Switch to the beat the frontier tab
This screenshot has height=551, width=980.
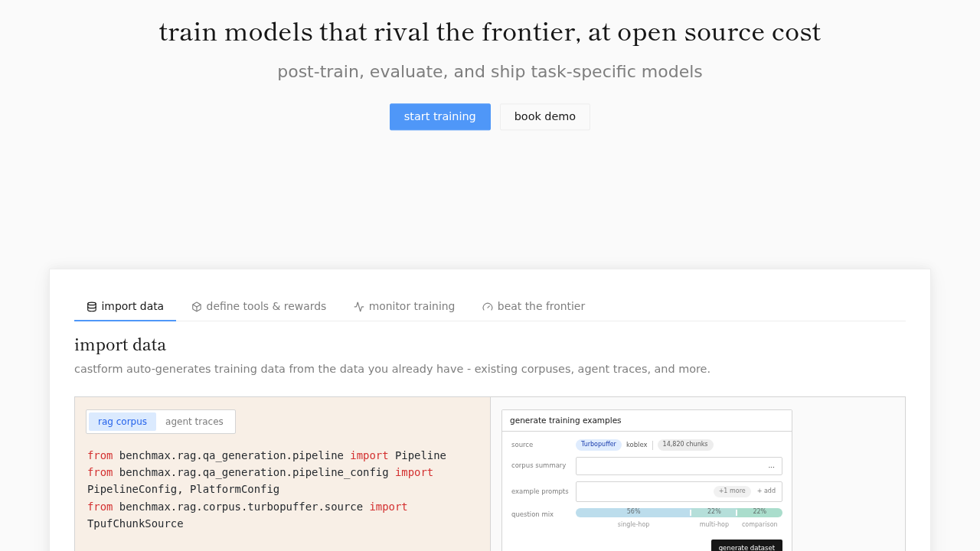click(534, 306)
